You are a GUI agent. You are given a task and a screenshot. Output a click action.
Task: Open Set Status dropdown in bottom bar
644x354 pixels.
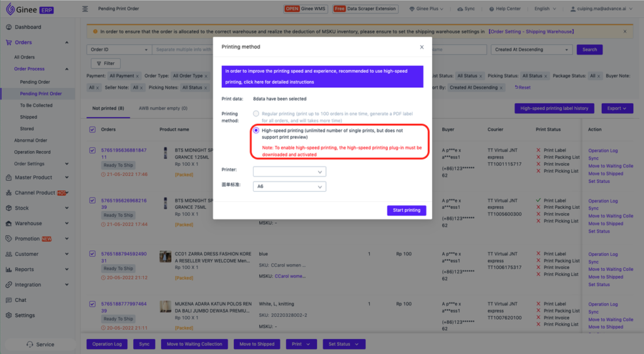[x=344, y=344]
